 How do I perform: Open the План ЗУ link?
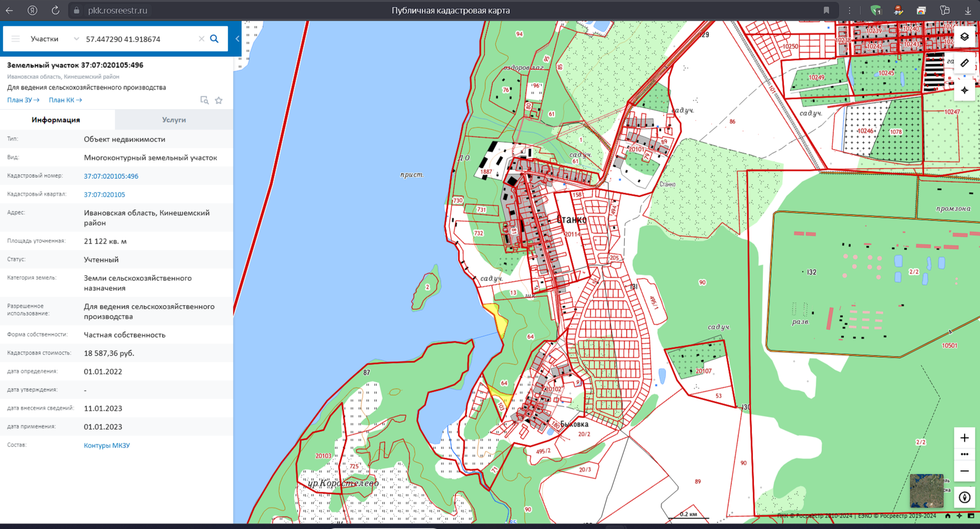coord(23,100)
